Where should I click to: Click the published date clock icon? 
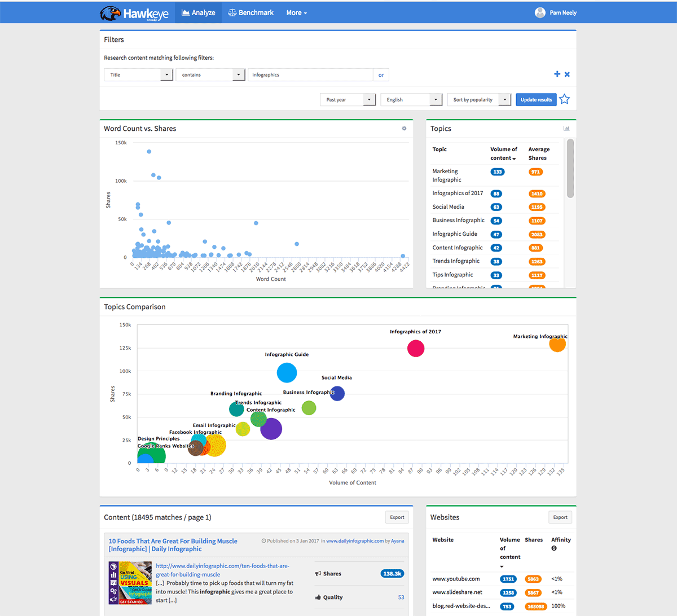tap(263, 541)
